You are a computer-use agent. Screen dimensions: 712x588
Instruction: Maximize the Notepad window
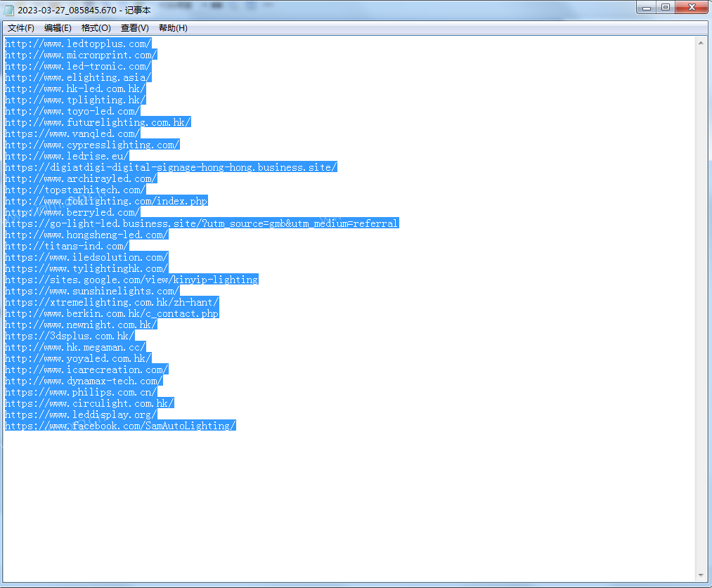pyautogui.click(x=666, y=7)
